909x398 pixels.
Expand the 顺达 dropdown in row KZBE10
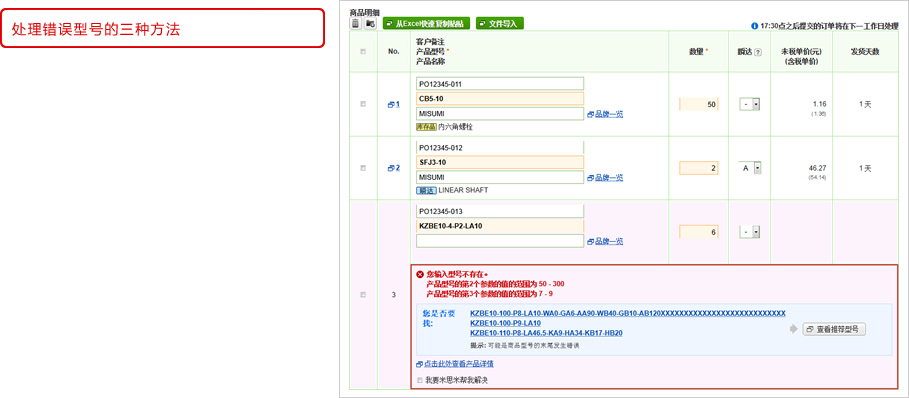tap(750, 232)
